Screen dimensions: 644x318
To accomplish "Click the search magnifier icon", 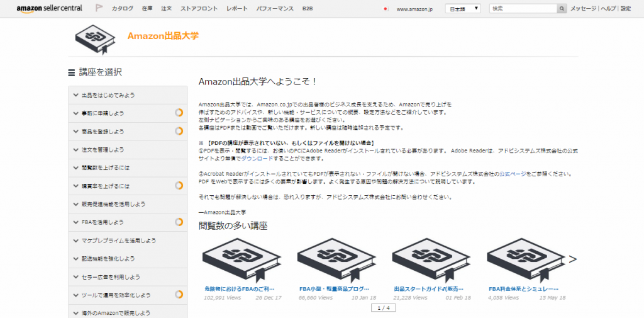I will [x=562, y=9].
